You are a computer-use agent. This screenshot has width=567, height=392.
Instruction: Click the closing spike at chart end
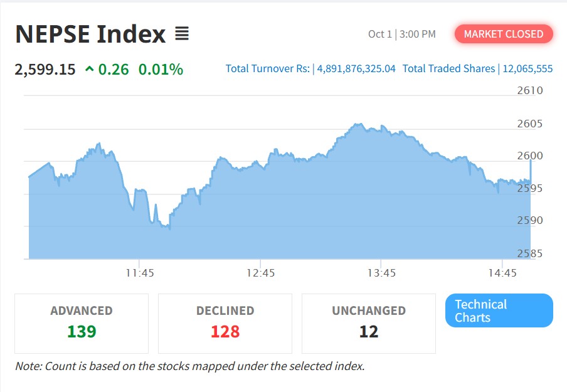coord(531,170)
